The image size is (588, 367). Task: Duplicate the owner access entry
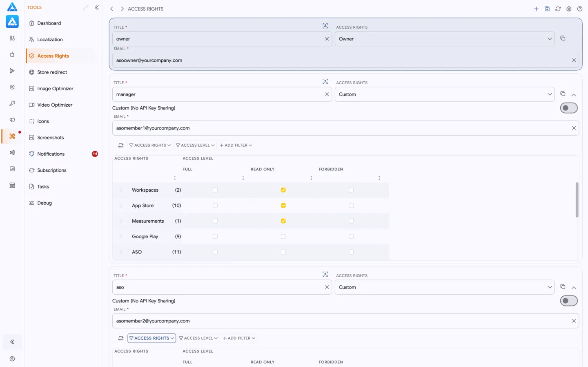[x=563, y=38]
